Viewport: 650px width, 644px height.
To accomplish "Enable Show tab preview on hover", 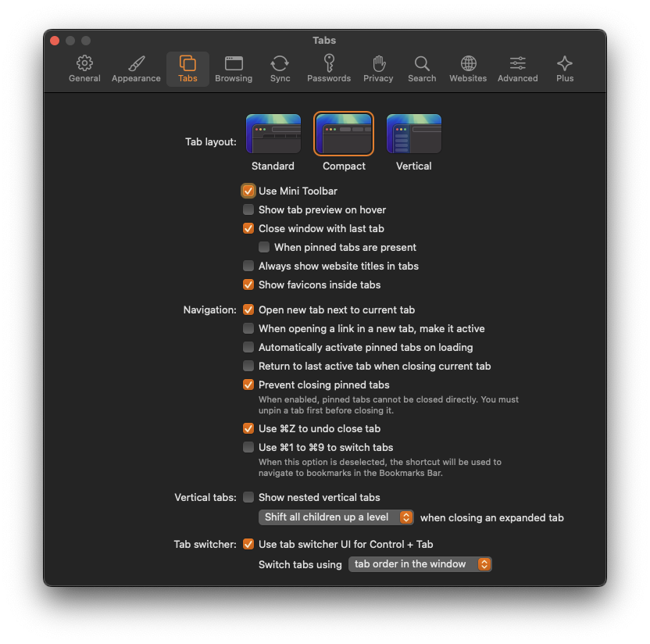I will pyautogui.click(x=248, y=209).
